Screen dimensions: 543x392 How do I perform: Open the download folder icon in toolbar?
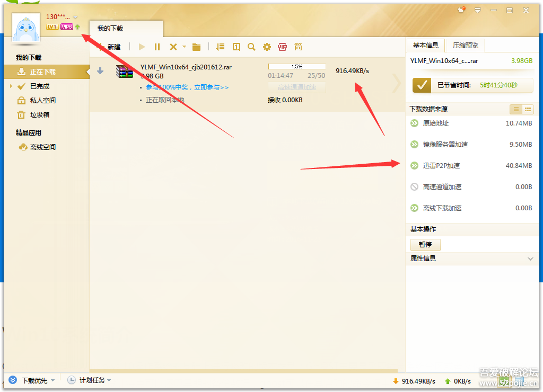(197, 47)
